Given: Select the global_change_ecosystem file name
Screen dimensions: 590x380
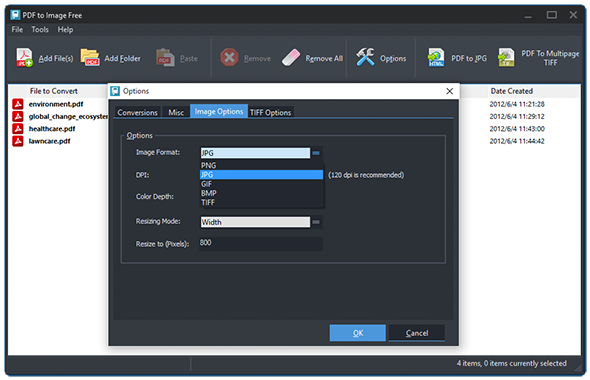Looking at the screenshot, I should pos(68,116).
